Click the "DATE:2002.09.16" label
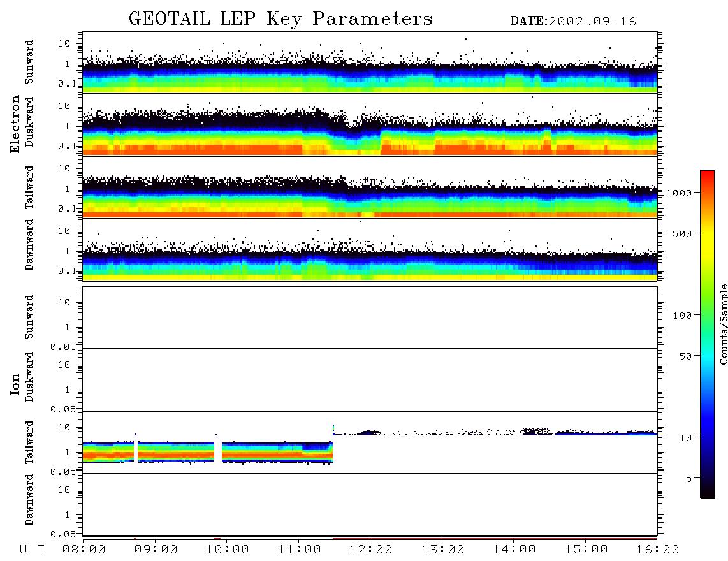This screenshot has height=561, width=728. pyautogui.click(x=573, y=22)
